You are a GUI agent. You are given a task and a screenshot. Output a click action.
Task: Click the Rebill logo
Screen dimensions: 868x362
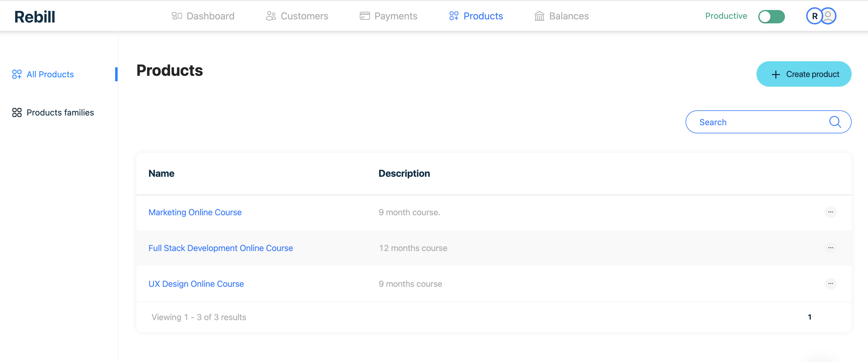point(34,16)
